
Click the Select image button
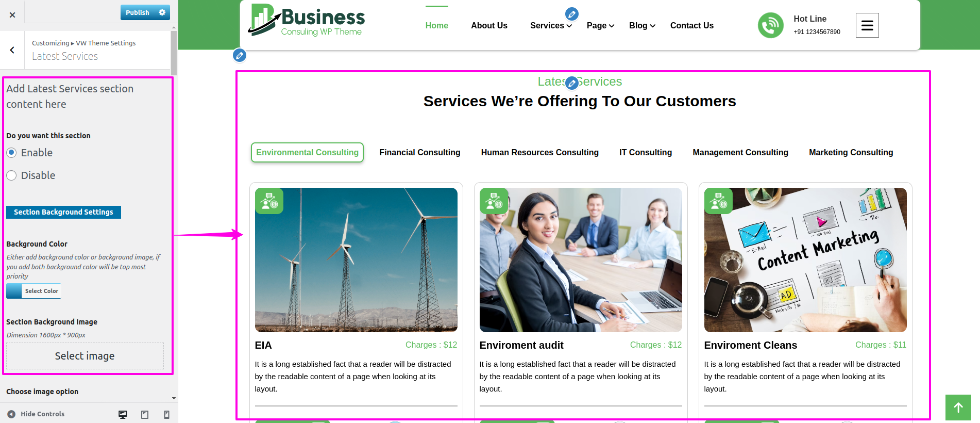tap(85, 356)
